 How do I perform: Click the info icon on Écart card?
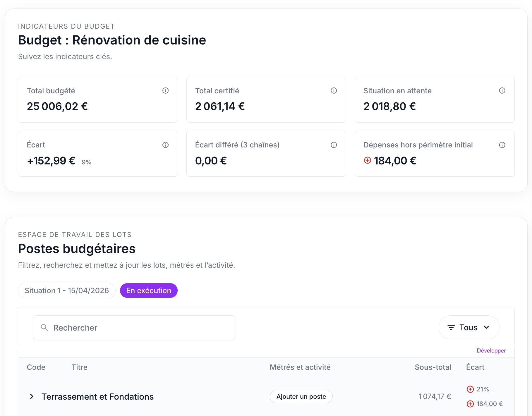pyautogui.click(x=166, y=145)
